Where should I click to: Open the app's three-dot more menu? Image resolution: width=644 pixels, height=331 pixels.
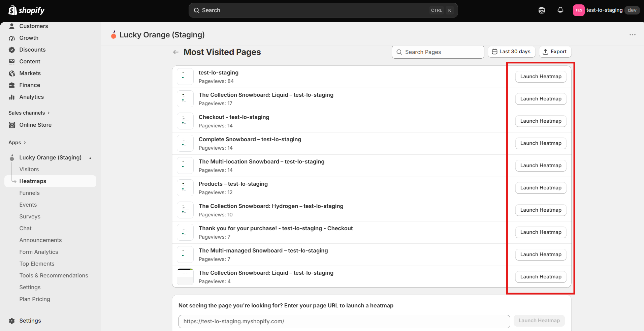[632, 35]
